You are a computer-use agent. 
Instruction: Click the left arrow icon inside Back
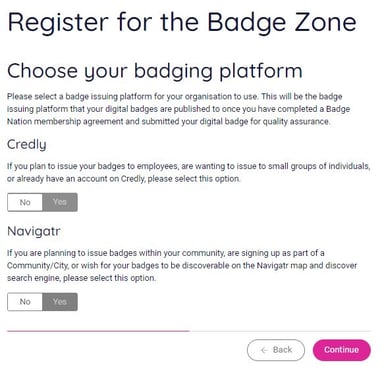click(x=265, y=350)
